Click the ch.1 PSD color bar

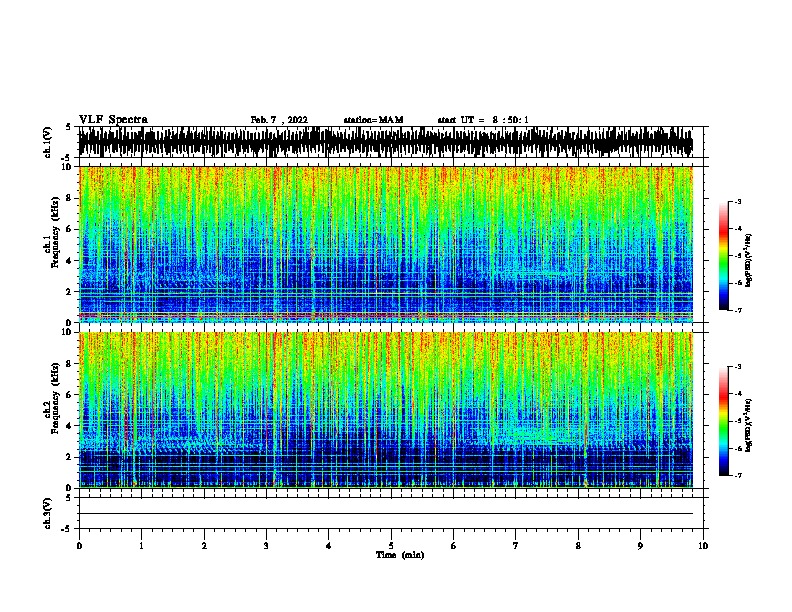point(723,256)
